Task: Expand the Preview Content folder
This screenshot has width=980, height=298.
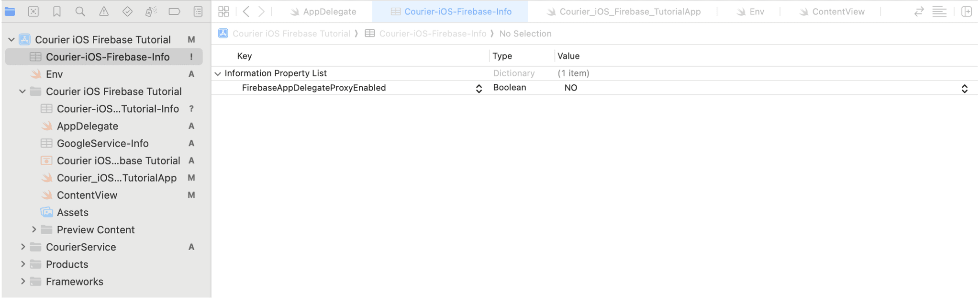Action: tap(33, 229)
